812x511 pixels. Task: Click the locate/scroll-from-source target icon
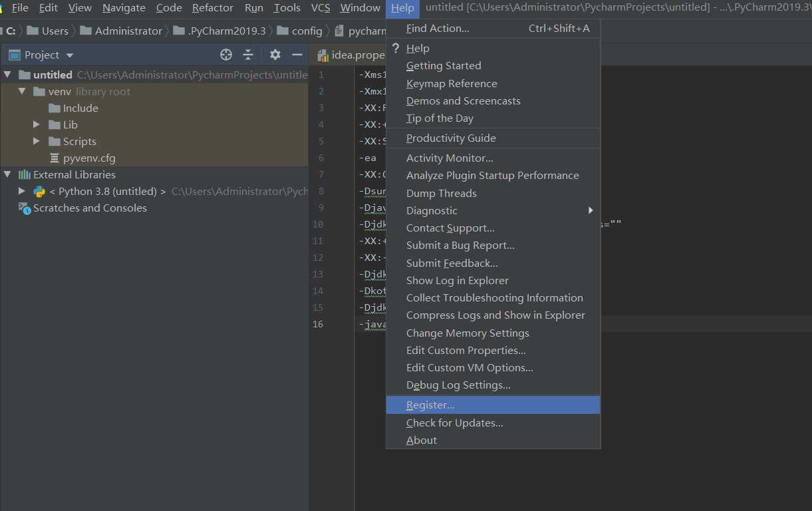pyautogui.click(x=226, y=55)
